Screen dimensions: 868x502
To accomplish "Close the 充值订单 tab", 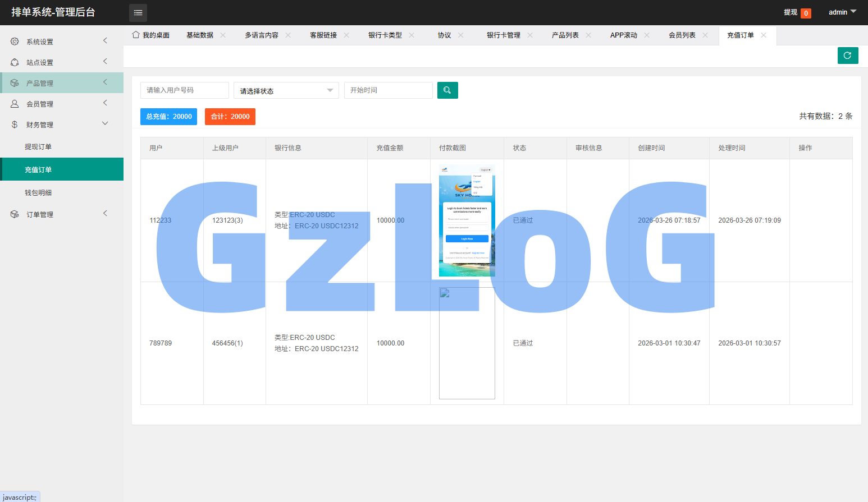I will [x=764, y=35].
